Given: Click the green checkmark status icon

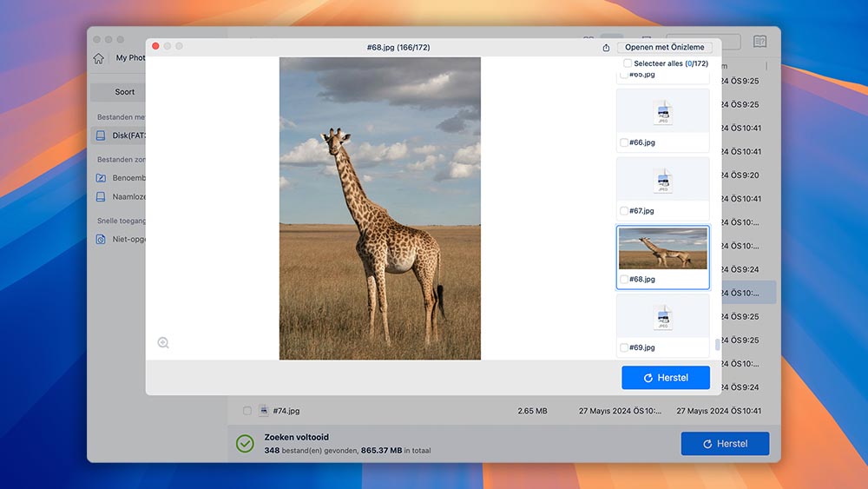Looking at the screenshot, I should coord(245,443).
